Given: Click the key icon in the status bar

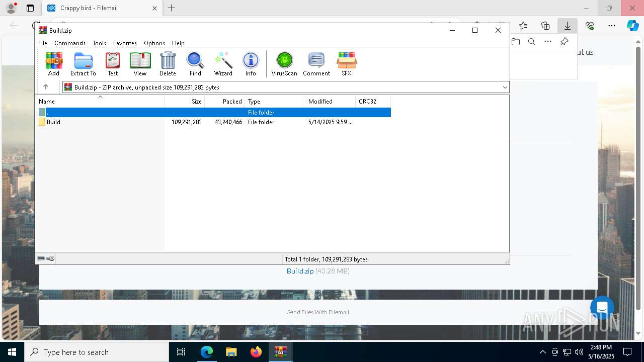Looking at the screenshot, I should coord(50,259).
